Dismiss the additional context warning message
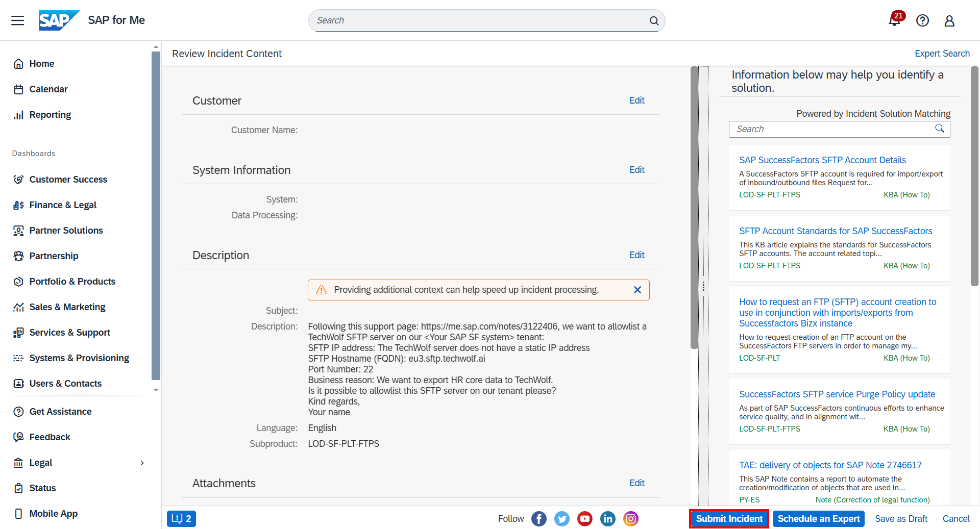980x529 pixels. point(637,290)
